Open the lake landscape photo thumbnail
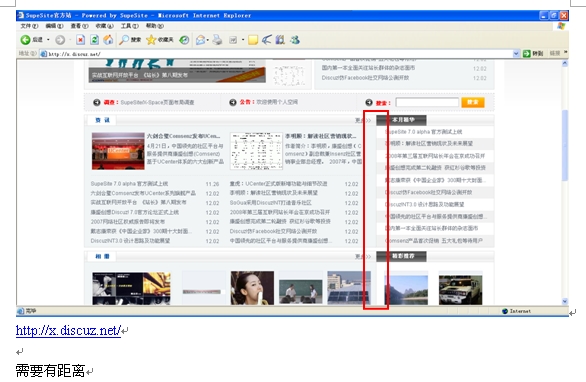Screen dimensions: 586x382 click(x=406, y=290)
